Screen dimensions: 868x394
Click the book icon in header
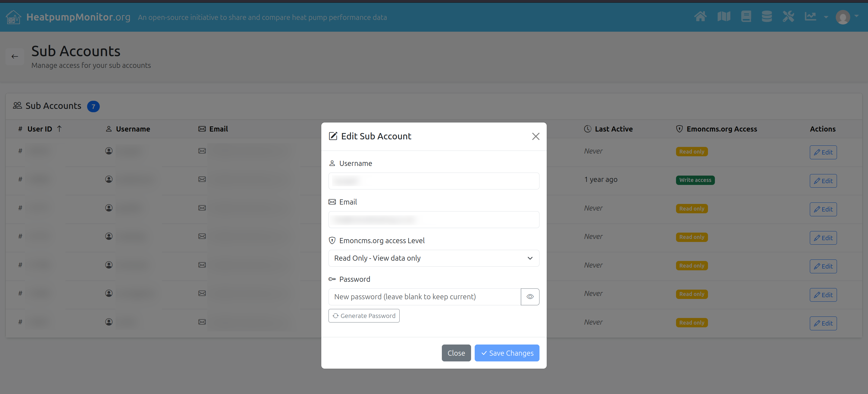746,17
